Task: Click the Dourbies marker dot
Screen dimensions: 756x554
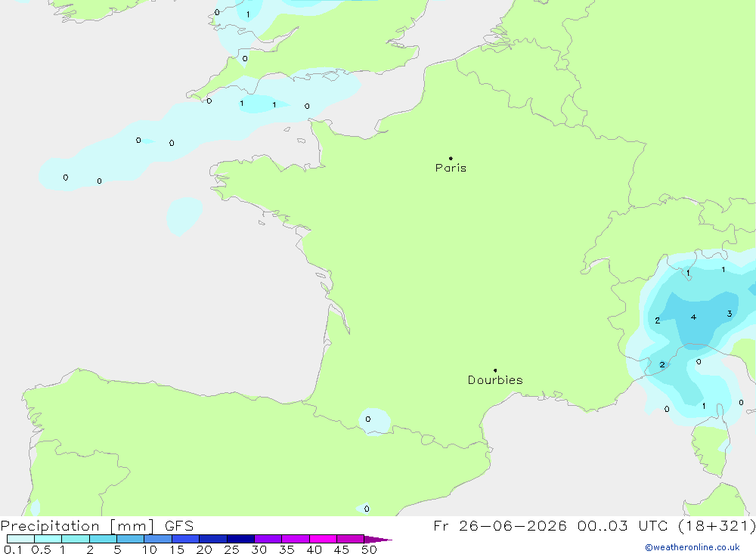Action: [x=495, y=370]
